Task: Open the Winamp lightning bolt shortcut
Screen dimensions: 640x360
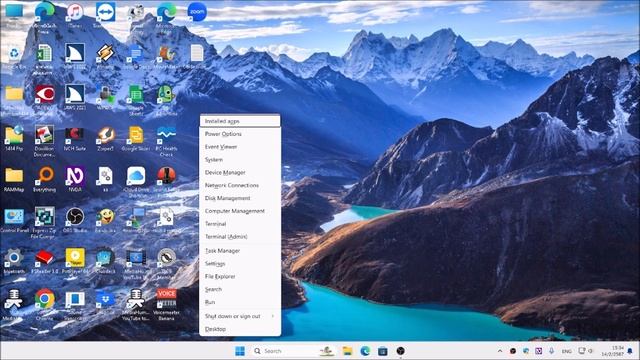Action: pos(105,56)
